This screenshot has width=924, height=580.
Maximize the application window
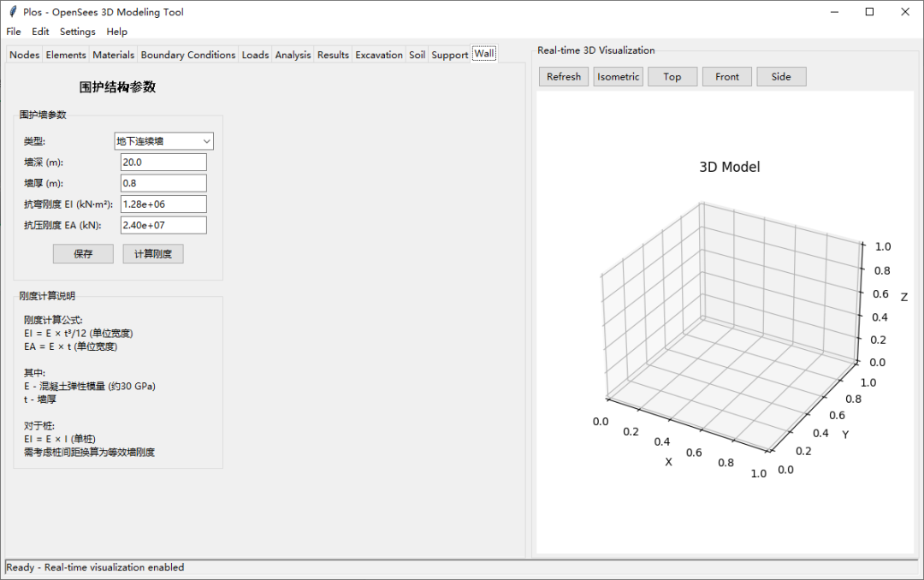coord(869,12)
